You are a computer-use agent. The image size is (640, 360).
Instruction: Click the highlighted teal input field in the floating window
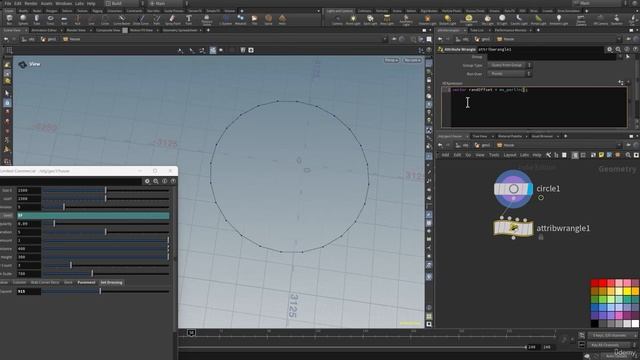tap(93, 216)
